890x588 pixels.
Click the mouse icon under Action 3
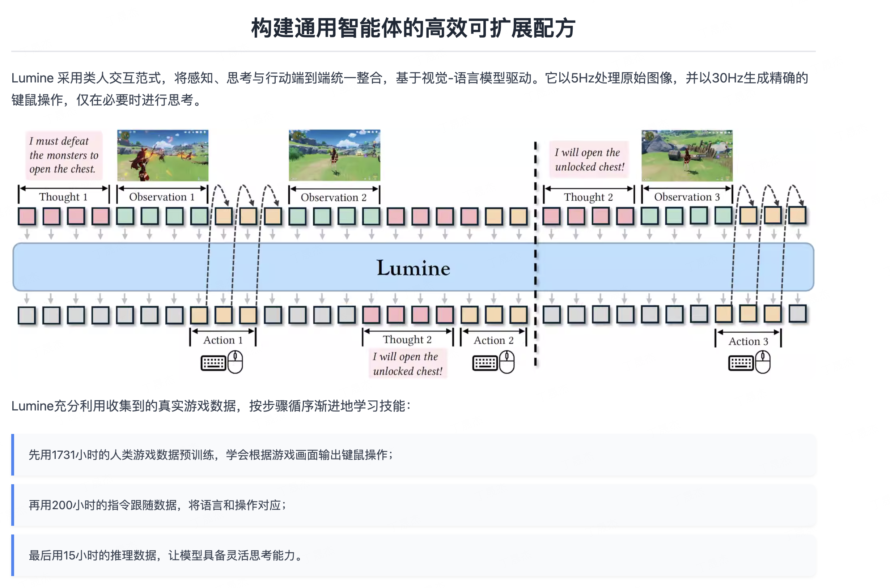pyautogui.click(x=763, y=362)
